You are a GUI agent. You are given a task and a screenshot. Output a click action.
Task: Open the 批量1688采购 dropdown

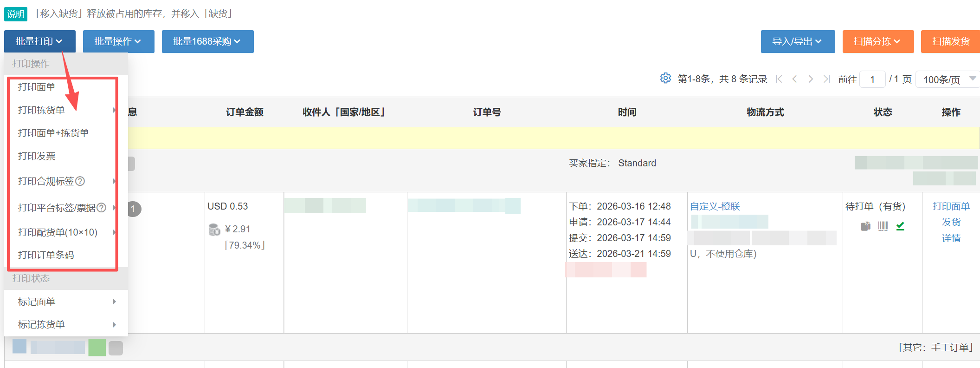click(x=208, y=41)
